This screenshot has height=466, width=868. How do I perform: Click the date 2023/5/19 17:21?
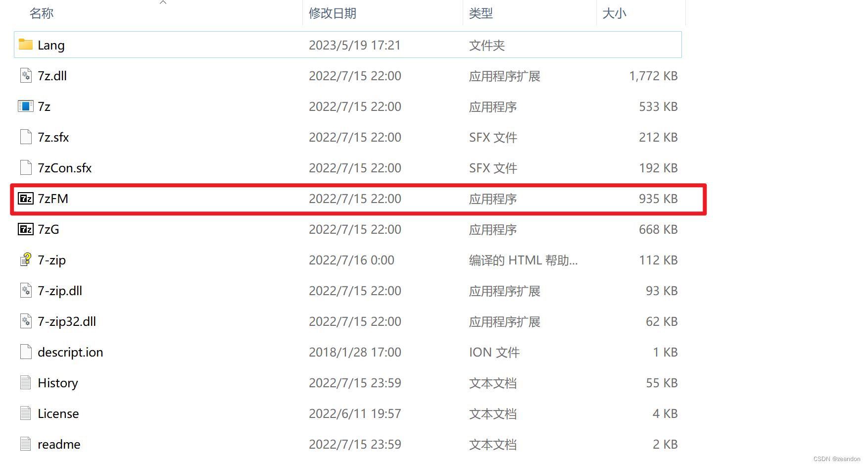(x=355, y=45)
